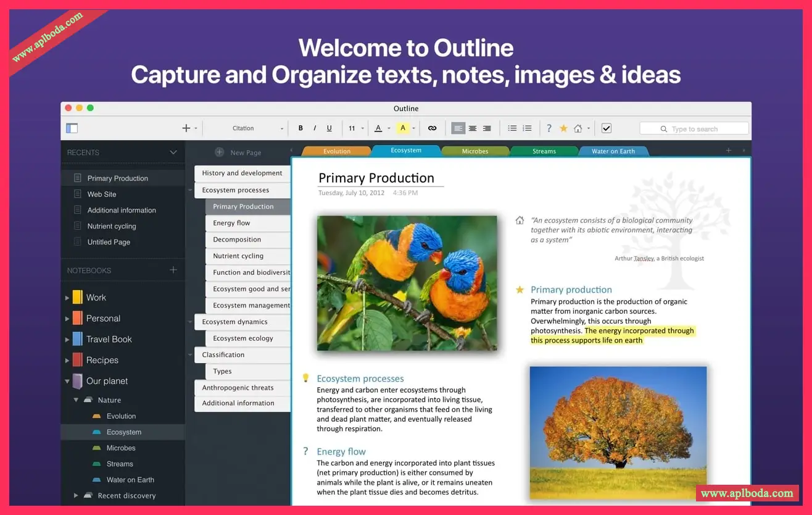This screenshot has height=515, width=812.
Task: Click the star tag beside Primary production
Action: coord(520,289)
